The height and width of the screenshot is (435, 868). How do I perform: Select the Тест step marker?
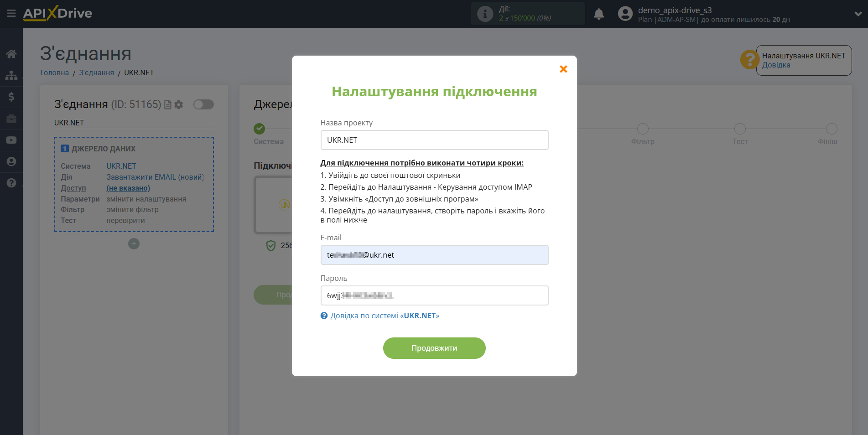click(x=740, y=129)
